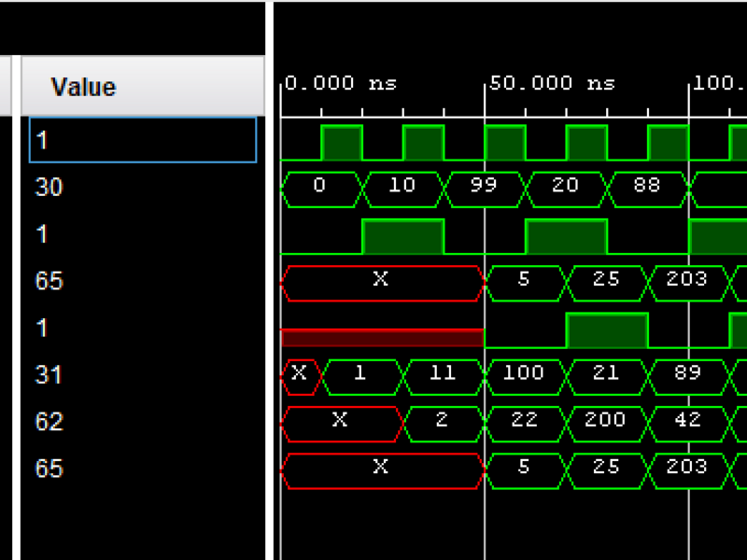
Task: Click bus segment labeled 11
Action: pos(444,377)
